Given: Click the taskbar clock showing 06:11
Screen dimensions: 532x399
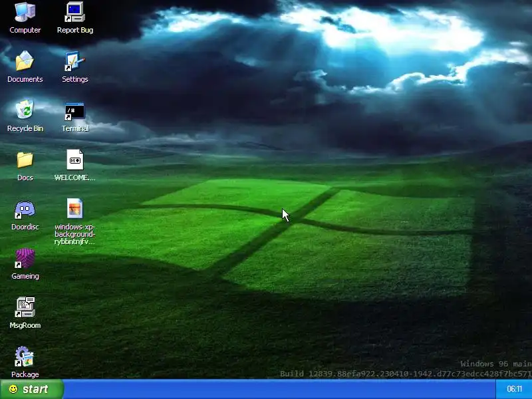Looking at the screenshot, I should [514, 389].
